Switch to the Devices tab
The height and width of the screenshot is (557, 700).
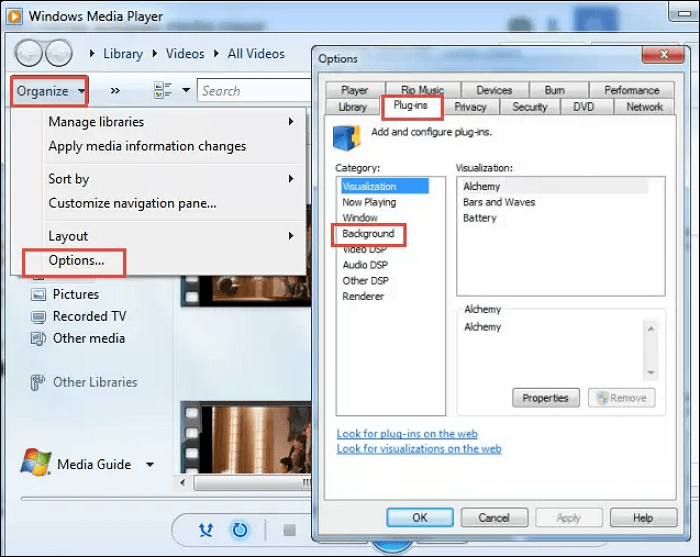494,90
